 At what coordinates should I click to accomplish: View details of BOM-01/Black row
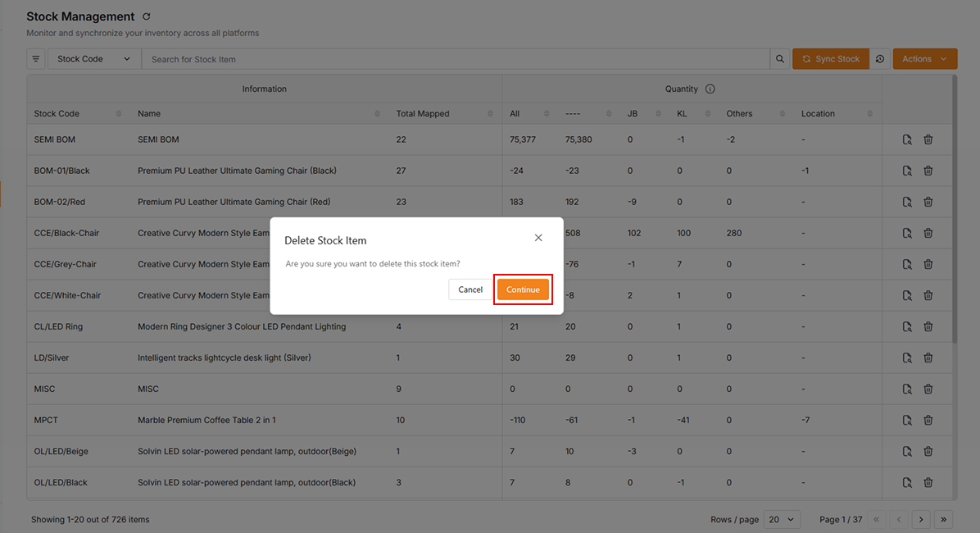point(907,171)
